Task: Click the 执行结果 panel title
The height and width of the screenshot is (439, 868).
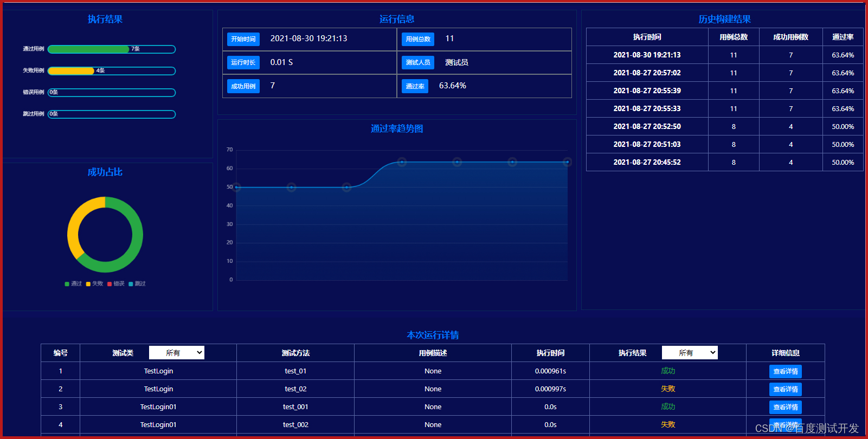Action: pyautogui.click(x=105, y=19)
